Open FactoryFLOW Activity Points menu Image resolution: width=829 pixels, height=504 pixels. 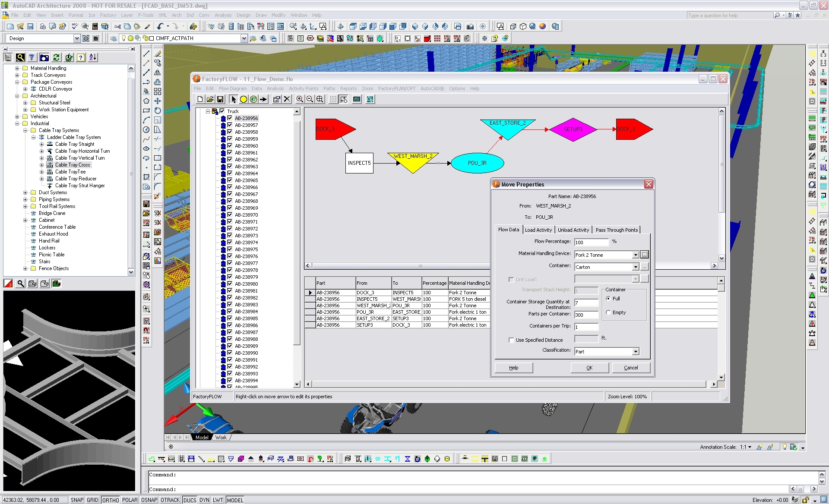click(x=304, y=88)
